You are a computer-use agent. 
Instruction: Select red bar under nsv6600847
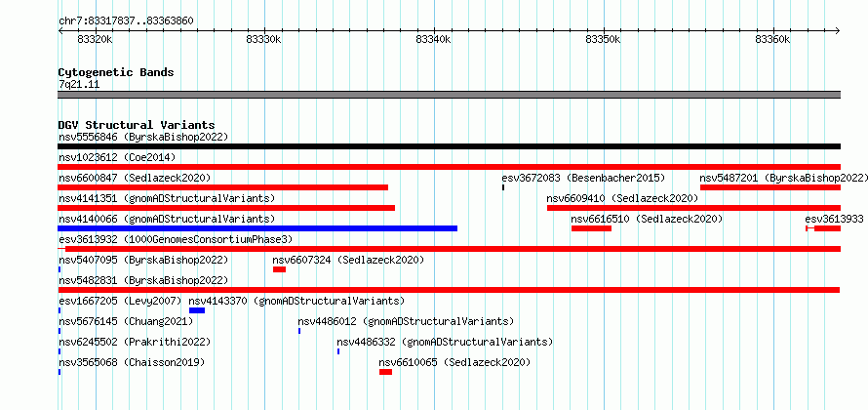[223, 187]
